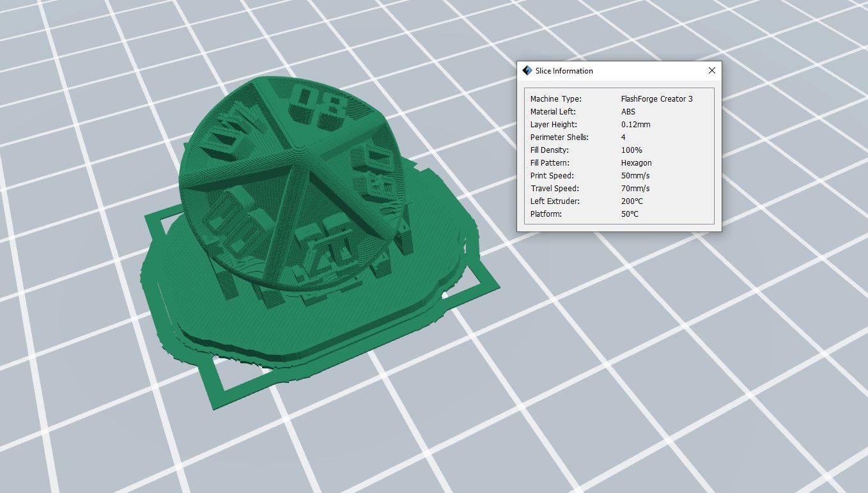
Task: Click the Machine Type label
Action: (x=555, y=99)
